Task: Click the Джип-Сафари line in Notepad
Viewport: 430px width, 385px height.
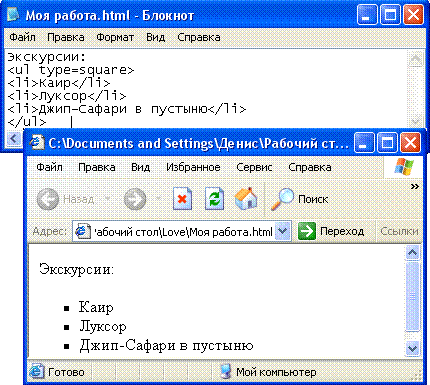Action: pyautogui.click(x=127, y=109)
